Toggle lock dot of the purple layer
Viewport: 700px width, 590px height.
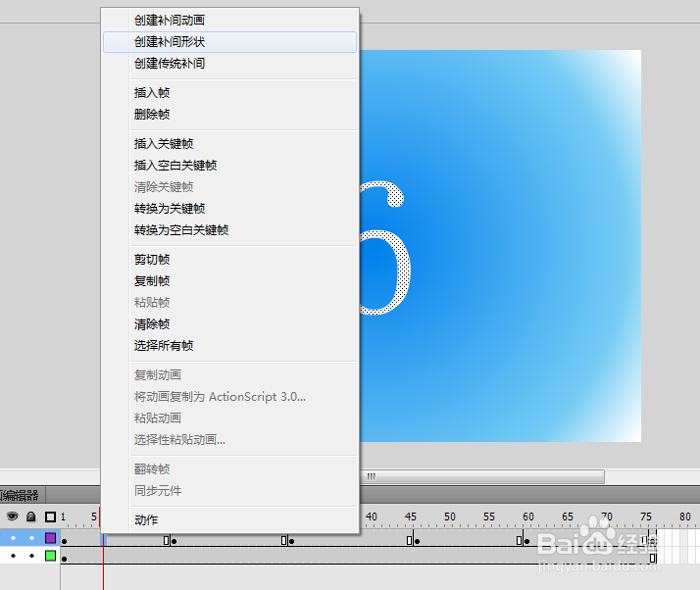(31, 538)
